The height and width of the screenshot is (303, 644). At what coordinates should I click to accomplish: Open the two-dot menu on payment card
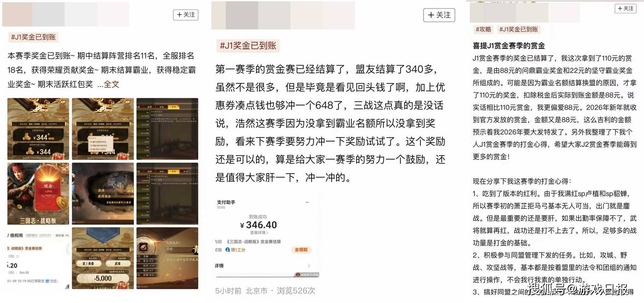click(x=307, y=202)
